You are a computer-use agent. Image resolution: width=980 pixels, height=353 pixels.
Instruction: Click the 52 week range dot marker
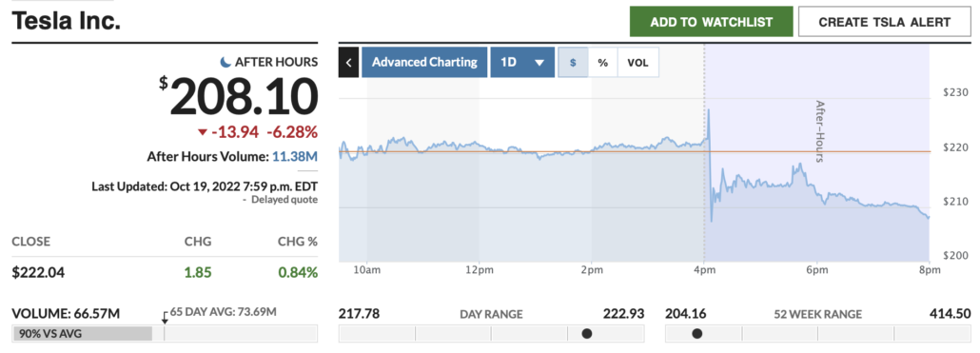tap(696, 334)
